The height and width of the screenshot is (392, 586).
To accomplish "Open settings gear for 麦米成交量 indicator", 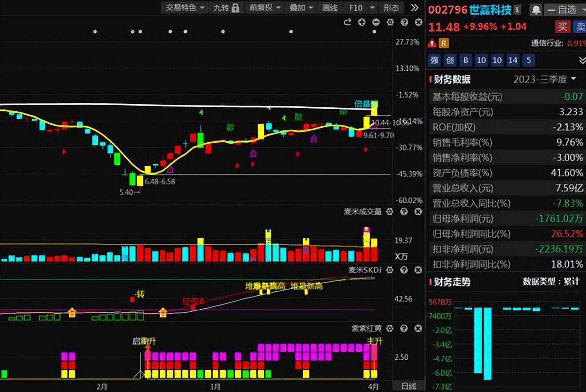I will 390,212.
